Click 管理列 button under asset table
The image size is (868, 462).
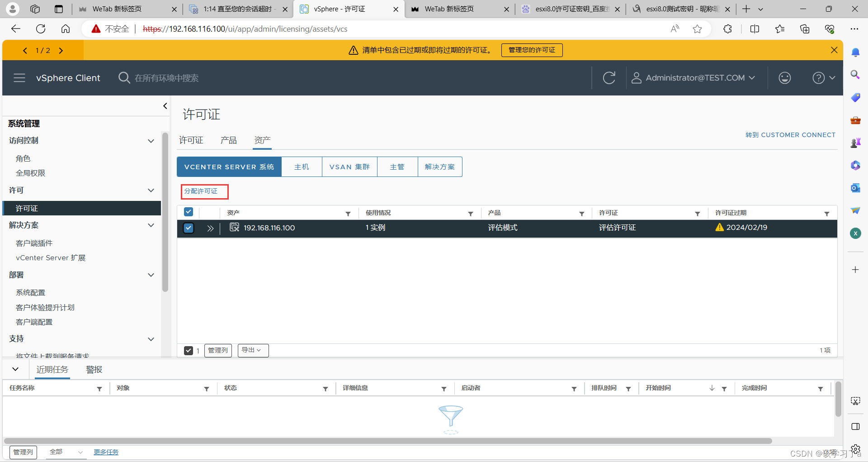pyautogui.click(x=218, y=351)
